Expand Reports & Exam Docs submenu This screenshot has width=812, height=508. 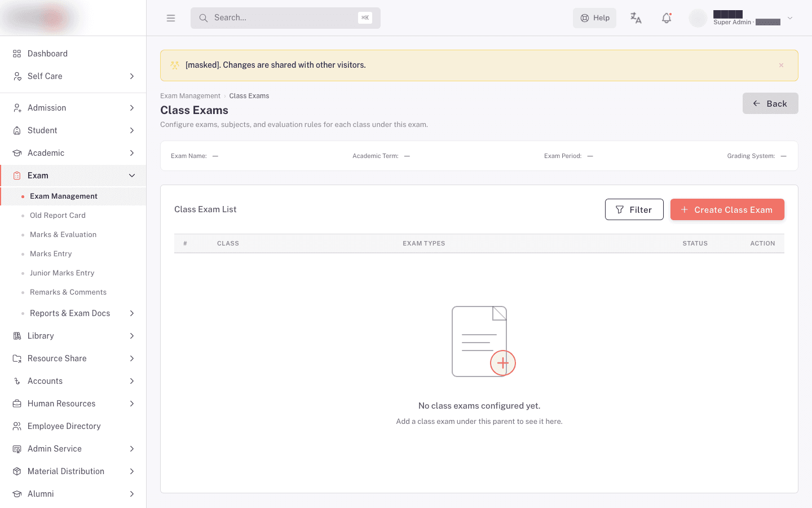[132, 313]
